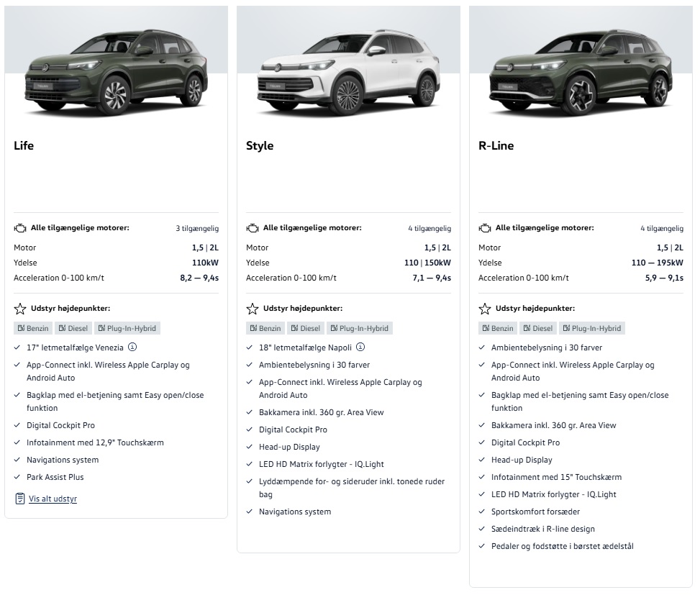The width and height of the screenshot is (700, 595).
Task: Click the engine icon in Life card
Action: [20, 228]
